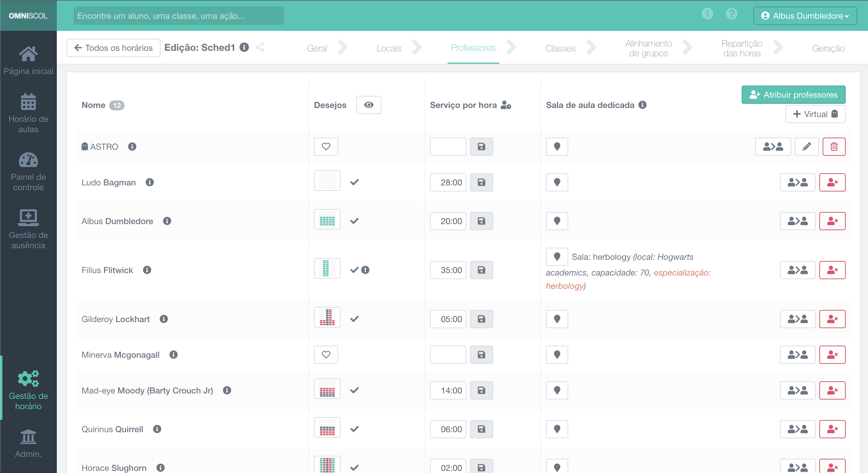Viewport: 868px width, 473px height.
Task: Set dedicated room pin for Albus Dumbledore
Action: click(557, 221)
